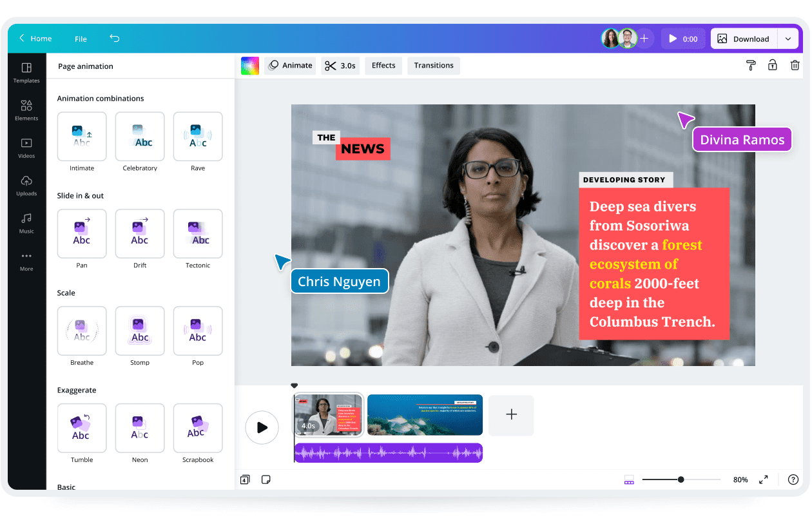Screen dimensions: 812x522
Task: Expand the Download options chevron
Action: pyautogui.click(x=788, y=39)
